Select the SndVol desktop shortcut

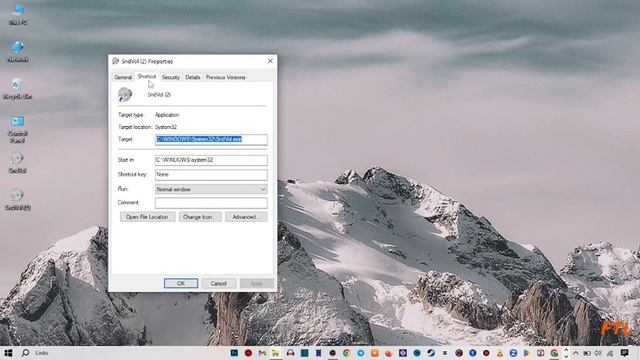pyautogui.click(x=18, y=162)
